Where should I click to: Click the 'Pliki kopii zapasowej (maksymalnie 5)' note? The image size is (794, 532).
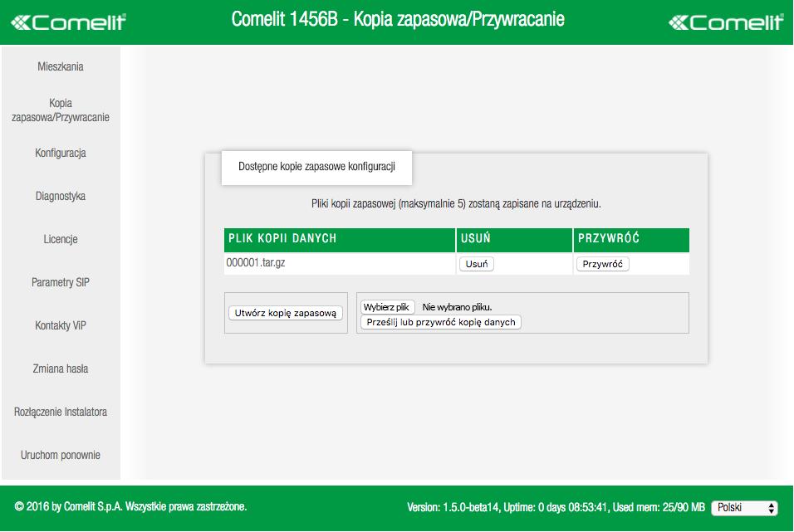pos(456,204)
